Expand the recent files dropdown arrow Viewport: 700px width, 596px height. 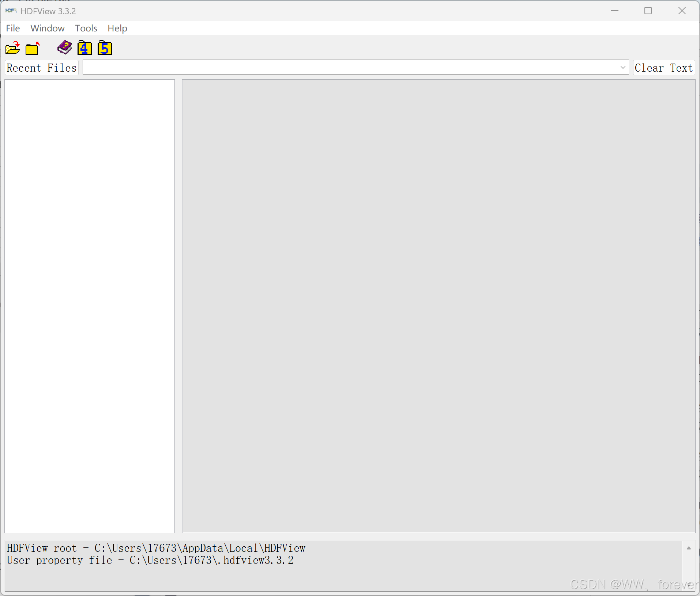(623, 68)
